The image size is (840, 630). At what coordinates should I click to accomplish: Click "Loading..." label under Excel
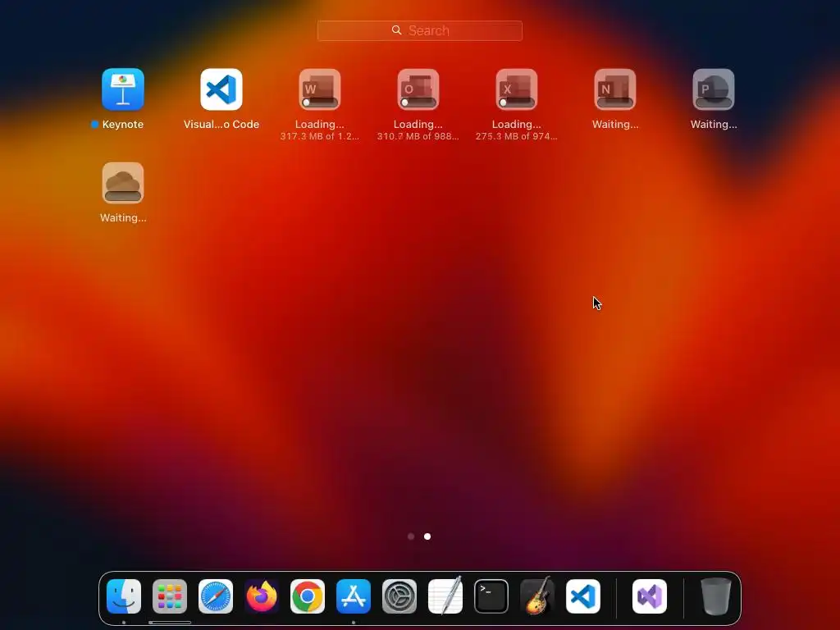coord(517,125)
